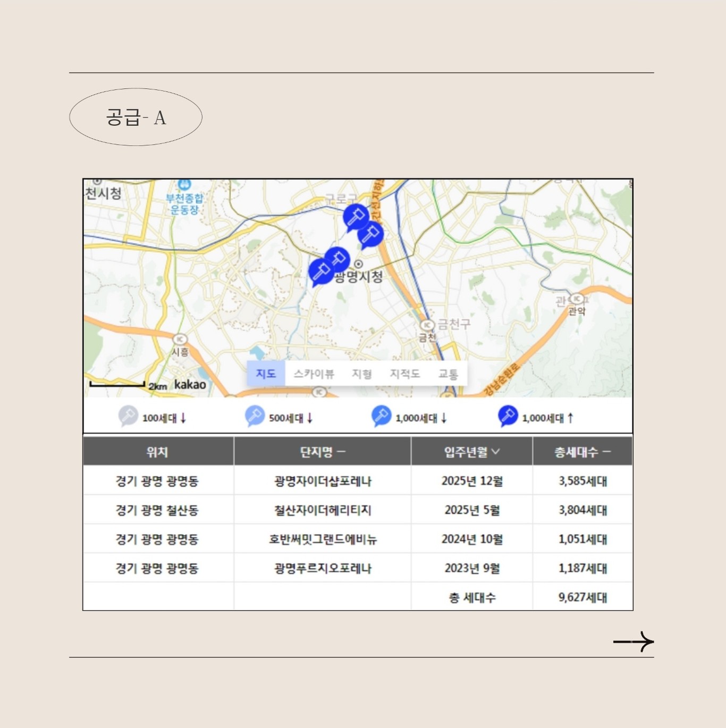Click the 3,804세대 household count cell

[x=583, y=510]
